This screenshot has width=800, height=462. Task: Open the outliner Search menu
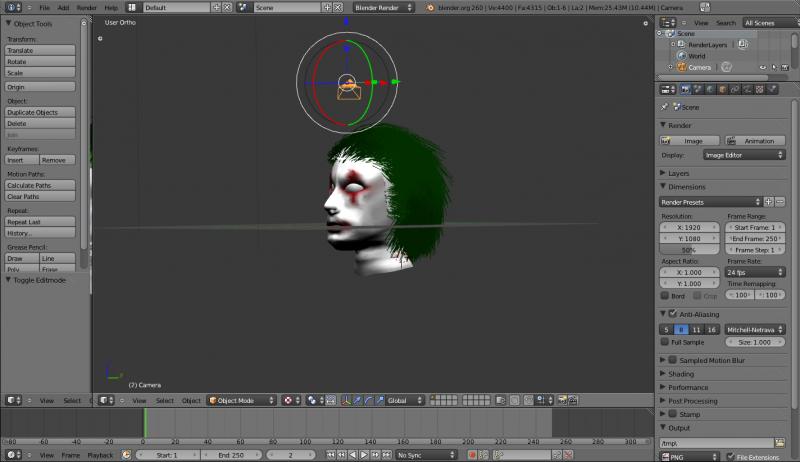pos(726,23)
